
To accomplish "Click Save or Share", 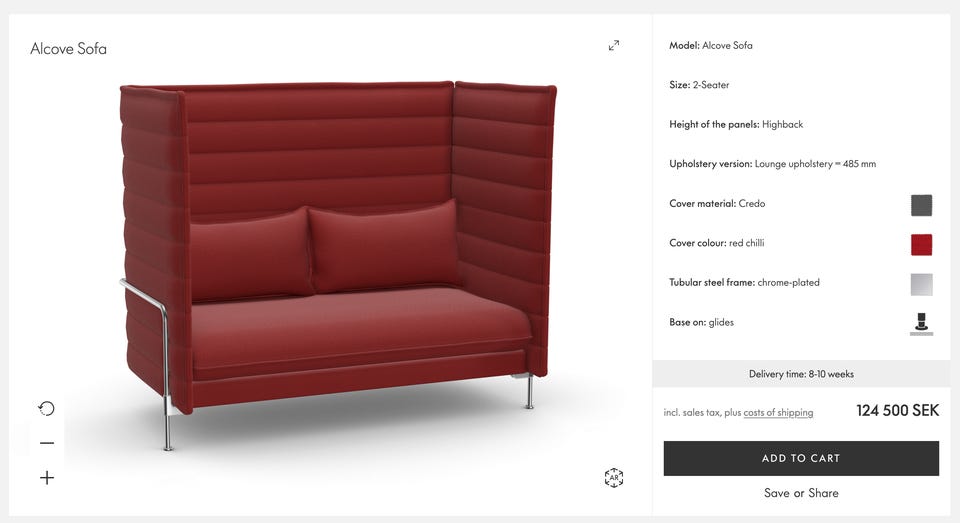I will click(801, 493).
